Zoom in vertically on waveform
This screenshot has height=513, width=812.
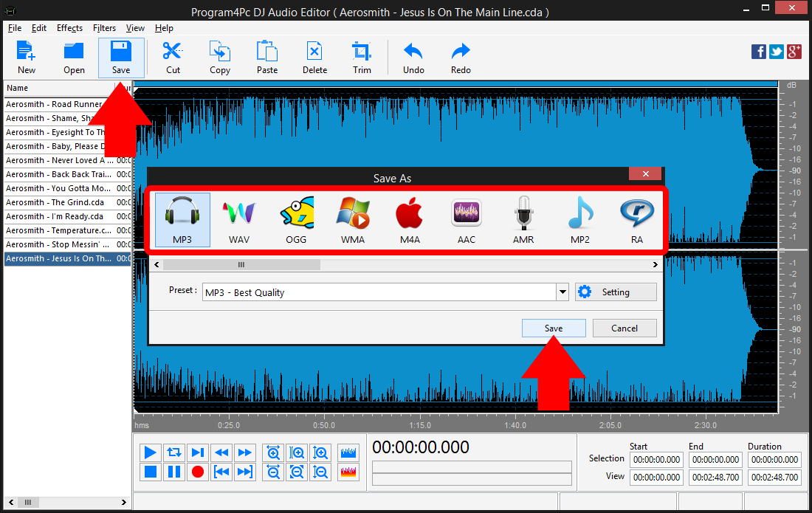click(x=320, y=452)
